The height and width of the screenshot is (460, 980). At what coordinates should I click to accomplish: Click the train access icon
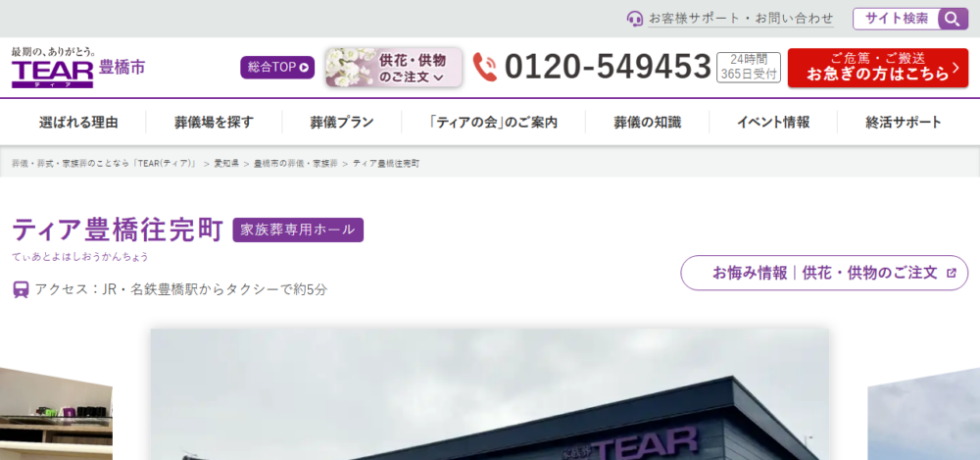(21, 289)
